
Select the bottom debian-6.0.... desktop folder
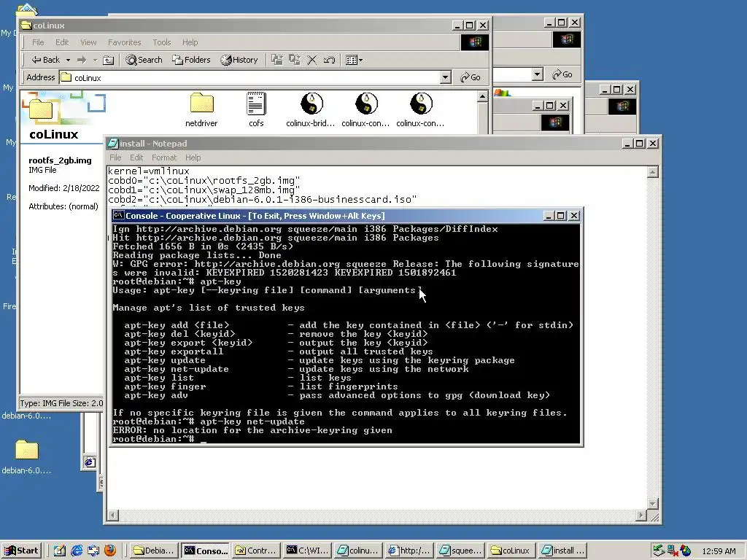[x=26, y=456]
